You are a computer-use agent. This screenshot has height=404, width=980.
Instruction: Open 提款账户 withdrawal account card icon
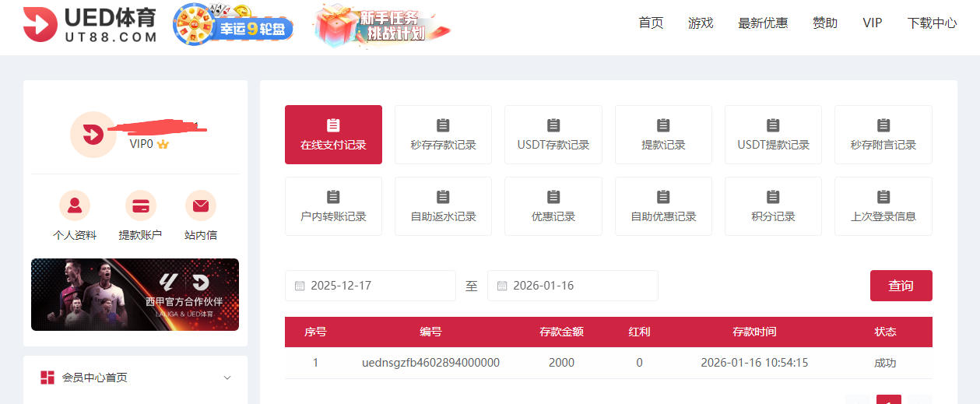(140, 206)
